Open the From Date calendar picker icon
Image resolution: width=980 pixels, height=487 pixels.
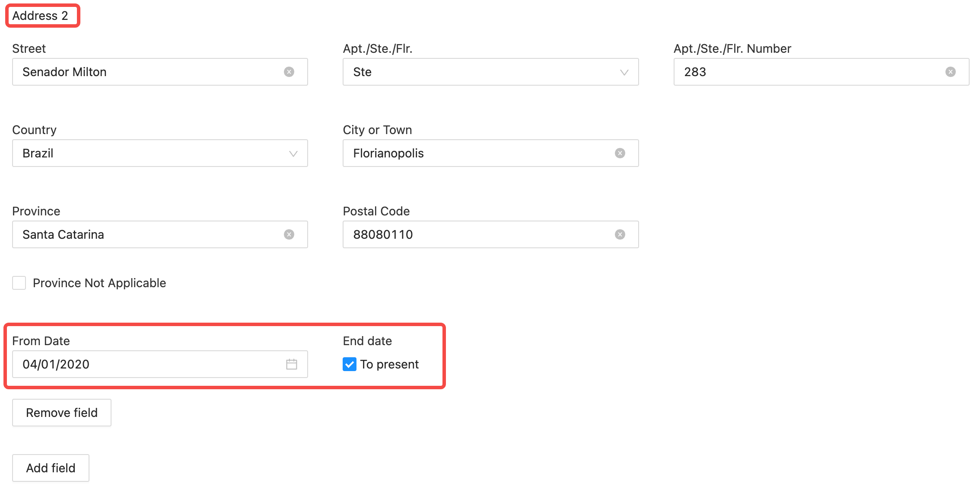pyautogui.click(x=292, y=364)
